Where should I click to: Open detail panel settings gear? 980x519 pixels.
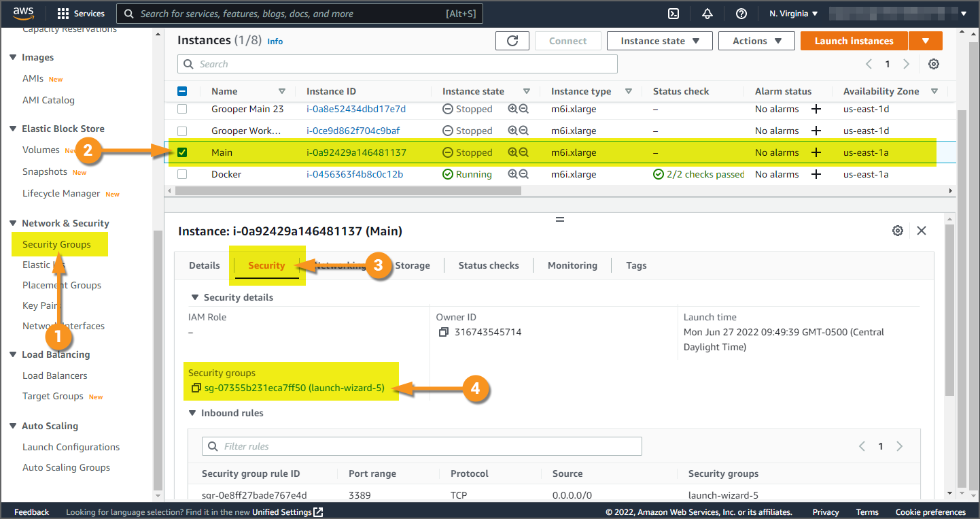point(898,231)
